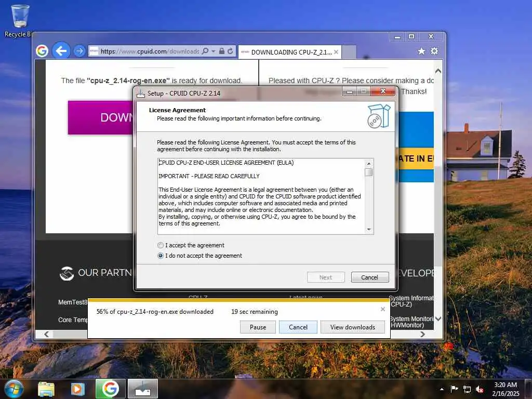
Task: Dismiss the download notification bar
Action: point(383,309)
